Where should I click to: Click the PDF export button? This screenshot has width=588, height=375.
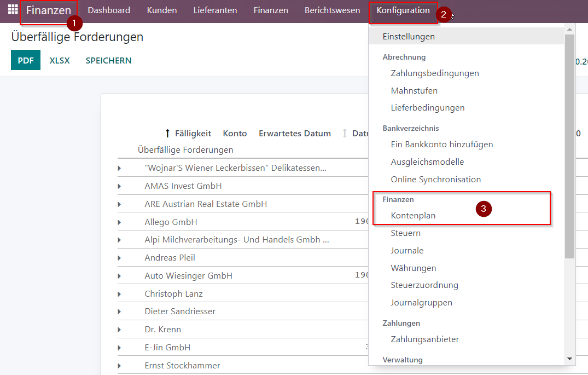click(x=26, y=60)
